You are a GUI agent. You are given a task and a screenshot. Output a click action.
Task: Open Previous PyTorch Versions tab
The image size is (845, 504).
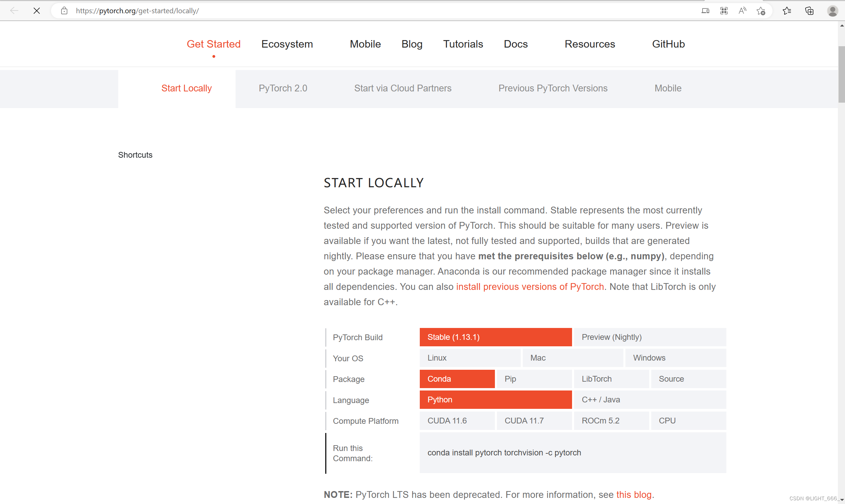pos(553,88)
